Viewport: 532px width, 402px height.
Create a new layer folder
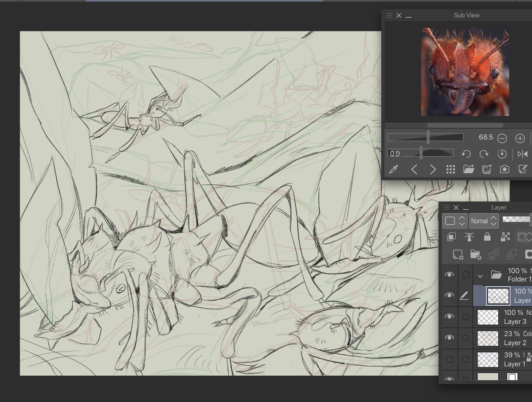[x=476, y=254]
